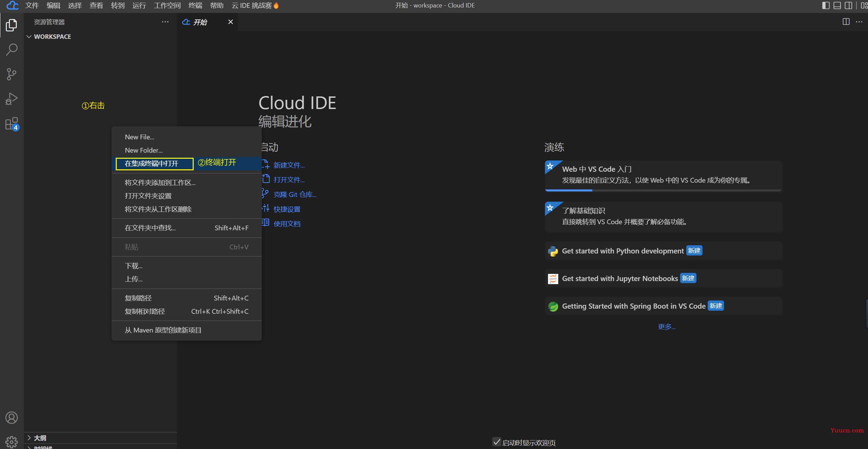Click the 打开文件... link
Image resolution: width=868 pixels, height=449 pixels.
coord(289,180)
